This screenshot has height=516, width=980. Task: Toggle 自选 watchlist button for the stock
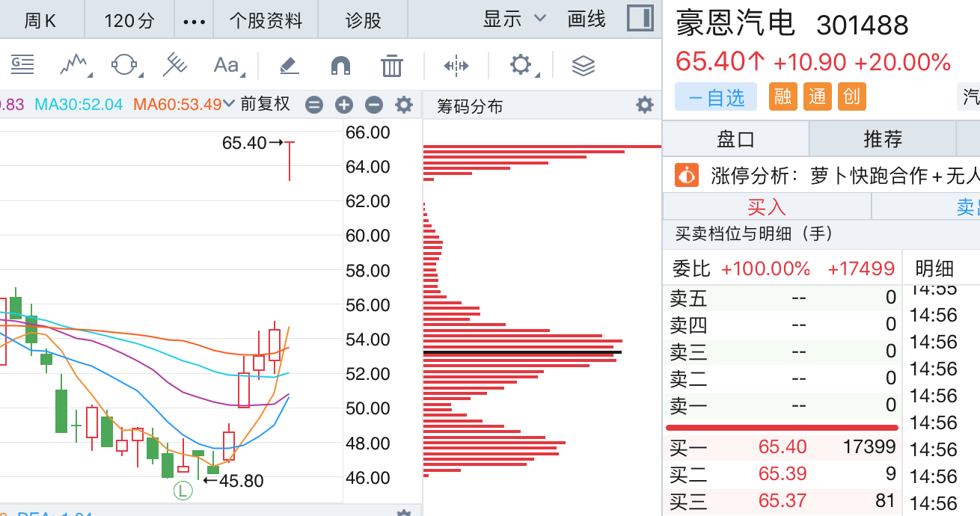coord(716,96)
